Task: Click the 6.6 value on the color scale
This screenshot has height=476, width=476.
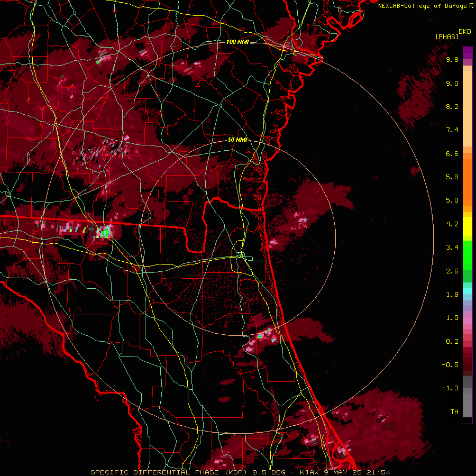Action: click(452, 153)
